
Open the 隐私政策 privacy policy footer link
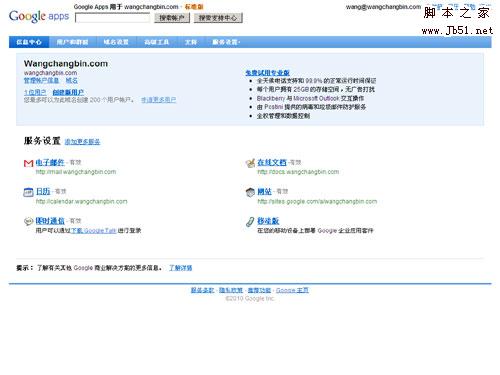(x=231, y=290)
